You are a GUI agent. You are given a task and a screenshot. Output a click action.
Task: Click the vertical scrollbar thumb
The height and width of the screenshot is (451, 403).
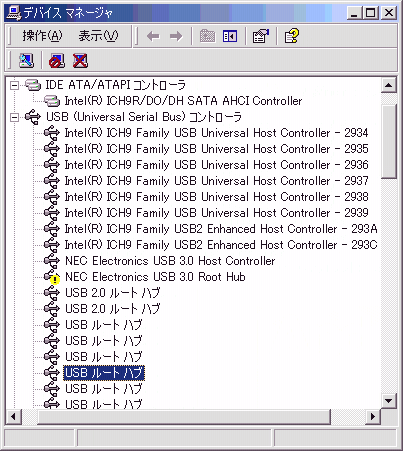pos(389,141)
